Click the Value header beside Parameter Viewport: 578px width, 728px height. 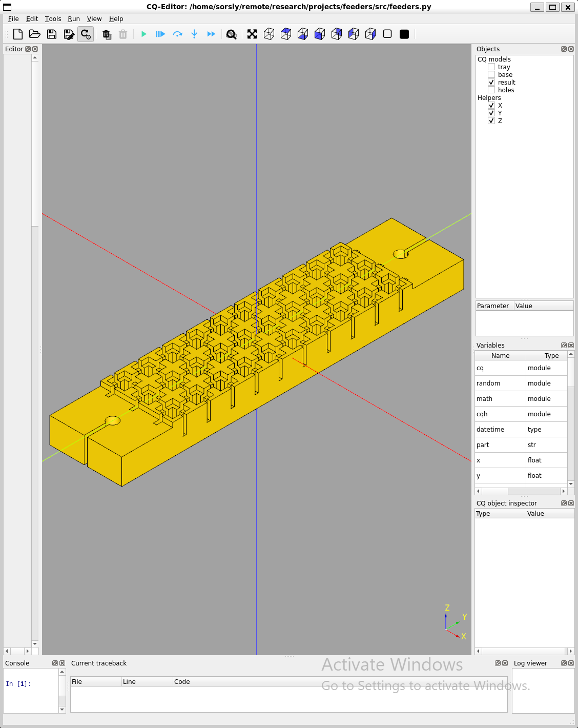point(544,306)
